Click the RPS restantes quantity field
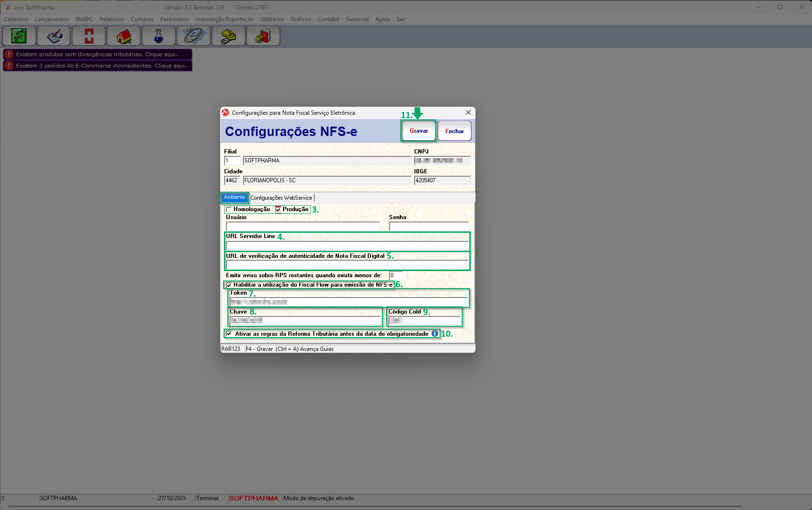 [396, 275]
